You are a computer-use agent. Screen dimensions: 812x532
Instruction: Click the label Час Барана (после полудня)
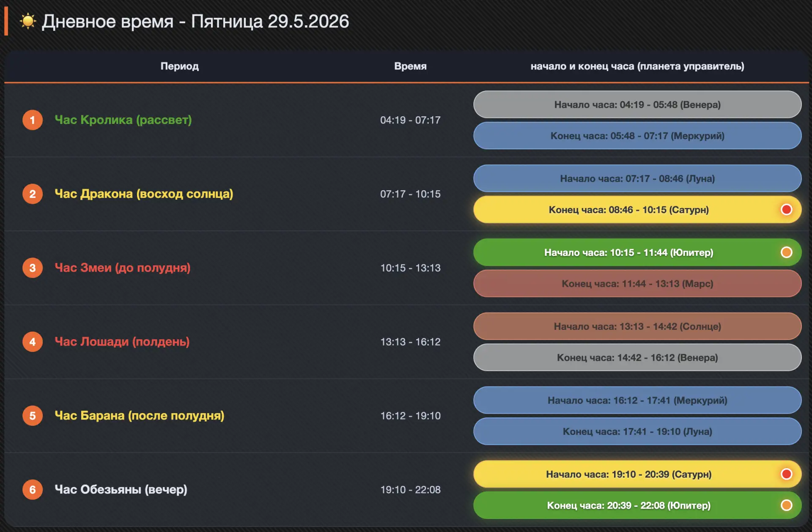tap(140, 416)
